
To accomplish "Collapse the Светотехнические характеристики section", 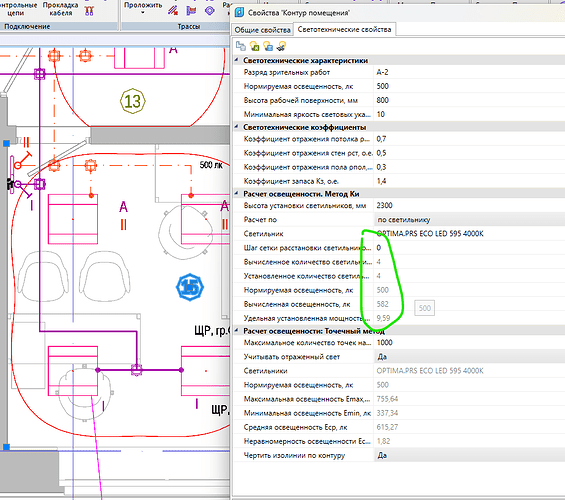I will coord(237,60).
